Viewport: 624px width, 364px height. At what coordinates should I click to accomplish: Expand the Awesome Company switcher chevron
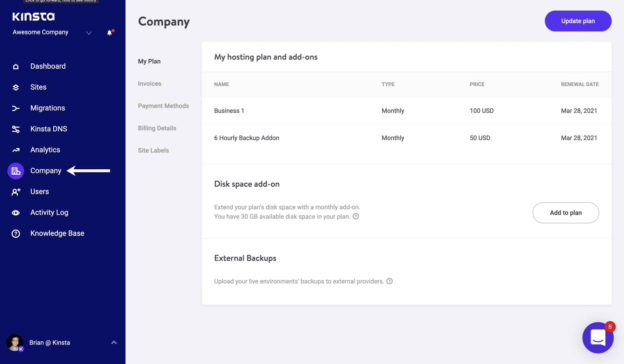89,33
